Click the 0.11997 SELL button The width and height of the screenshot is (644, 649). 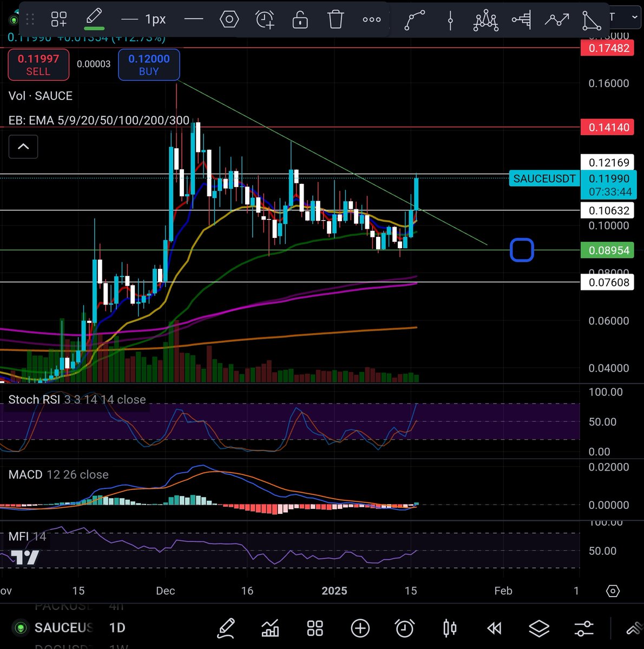pos(38,64)
